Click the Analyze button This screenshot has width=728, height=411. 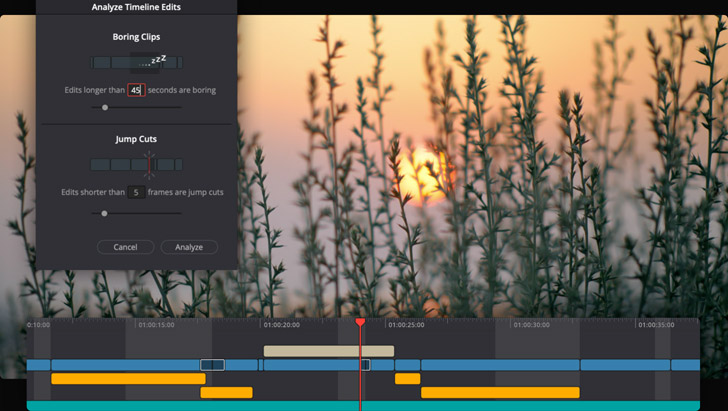point(189,247)
